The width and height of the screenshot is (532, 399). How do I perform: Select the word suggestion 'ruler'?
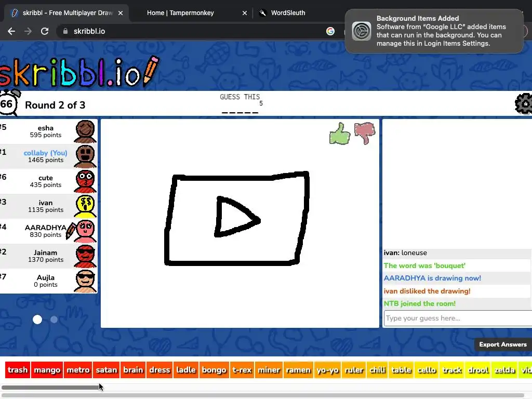[354, 370]
